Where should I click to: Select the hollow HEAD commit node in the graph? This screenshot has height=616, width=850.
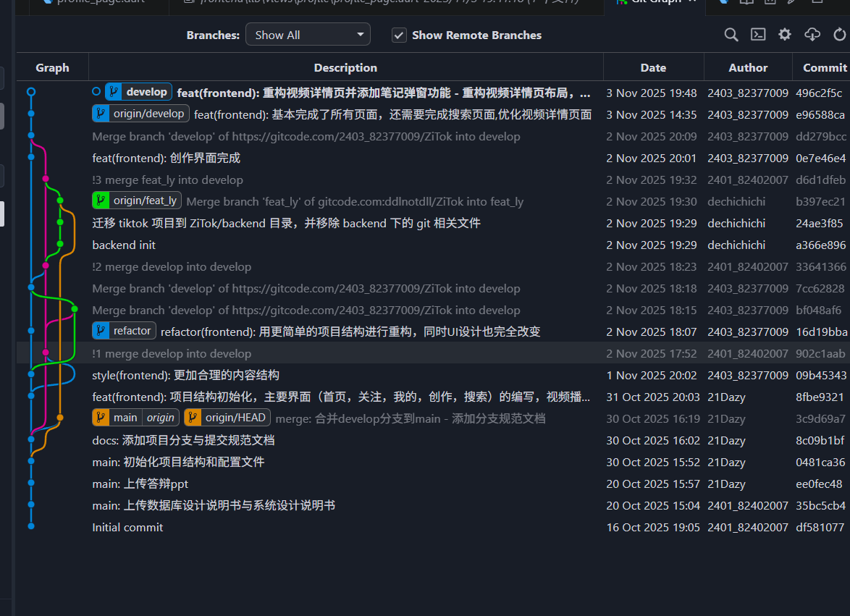click(x=31, y=92)
